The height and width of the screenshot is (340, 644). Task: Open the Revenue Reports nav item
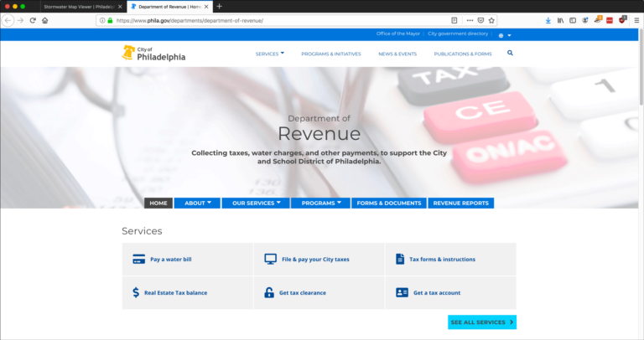click(461, 203)
